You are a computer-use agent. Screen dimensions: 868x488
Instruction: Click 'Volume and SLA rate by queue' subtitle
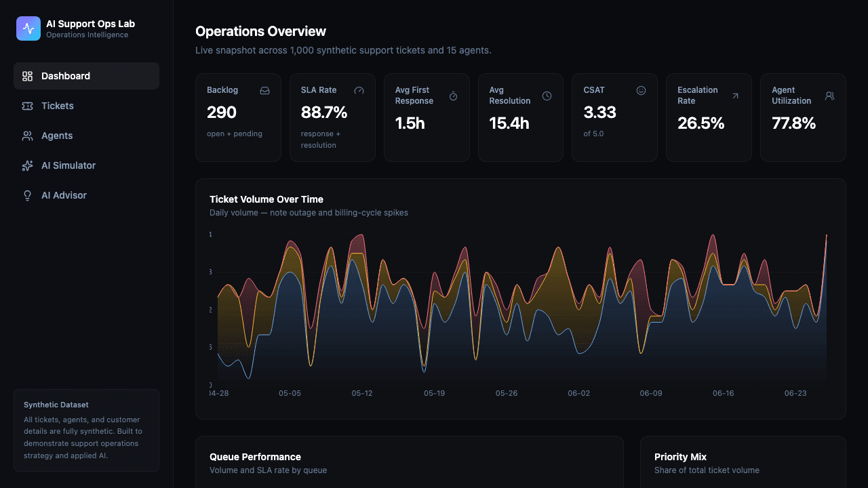click(x=269, y=470)
